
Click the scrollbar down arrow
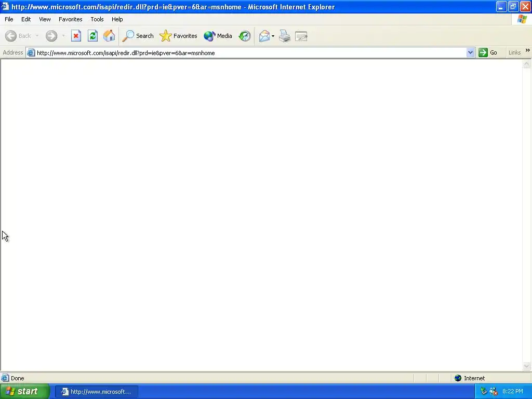527,366
